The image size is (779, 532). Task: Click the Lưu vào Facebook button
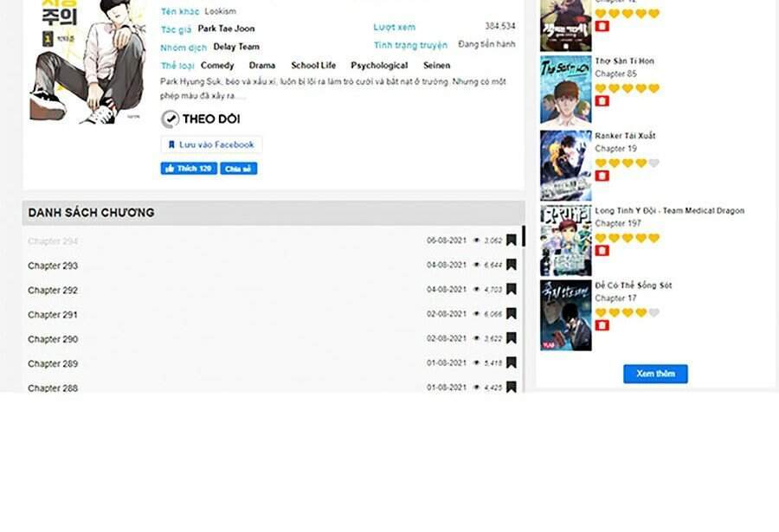tap(211, 144)
